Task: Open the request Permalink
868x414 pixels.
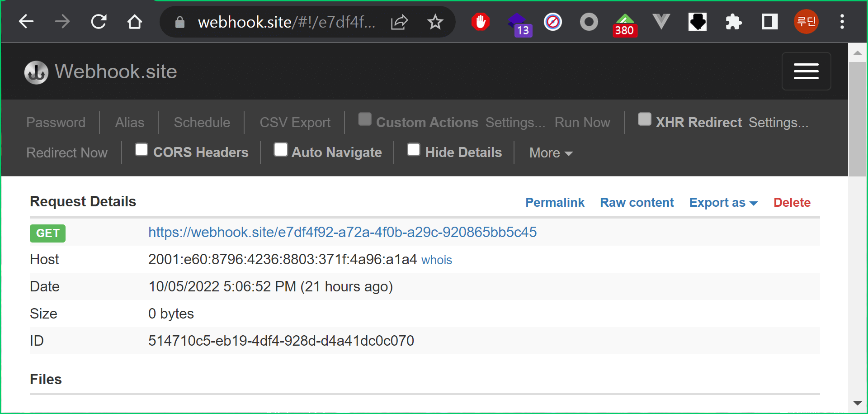Action: pos(555,202)
